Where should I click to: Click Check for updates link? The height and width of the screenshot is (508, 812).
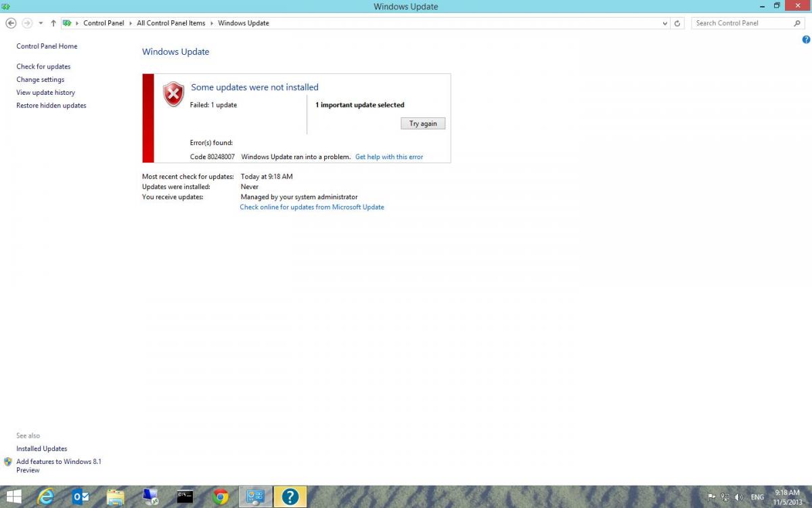[43, 66]
